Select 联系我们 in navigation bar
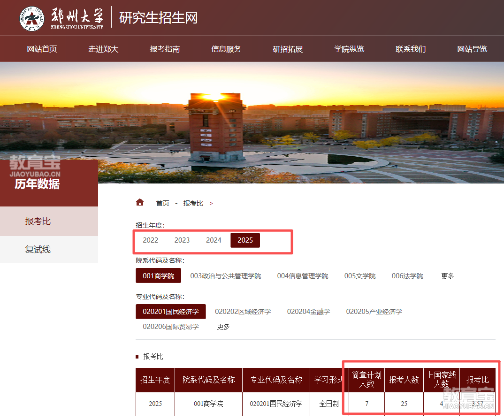This screenshot has height=420, width=504. point(411,49)
